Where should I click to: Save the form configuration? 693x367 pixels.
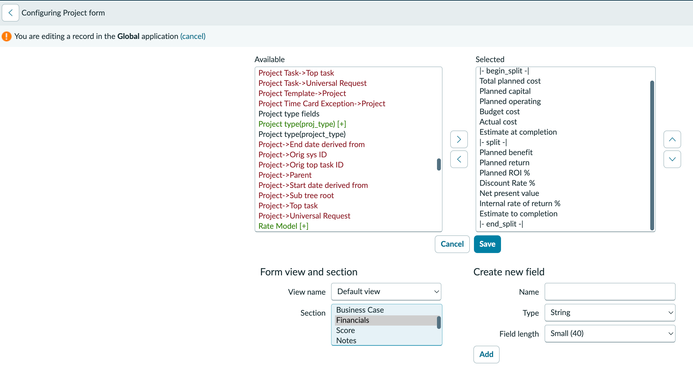coord(487,244)
